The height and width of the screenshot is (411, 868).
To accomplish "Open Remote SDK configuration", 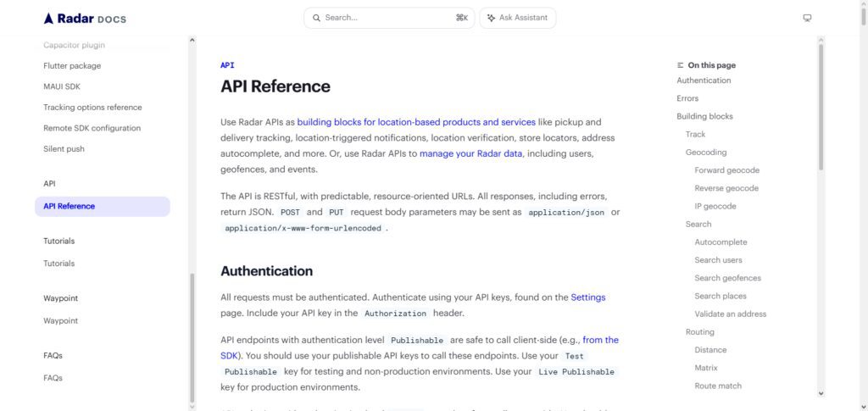I will [x=92, y=128].
